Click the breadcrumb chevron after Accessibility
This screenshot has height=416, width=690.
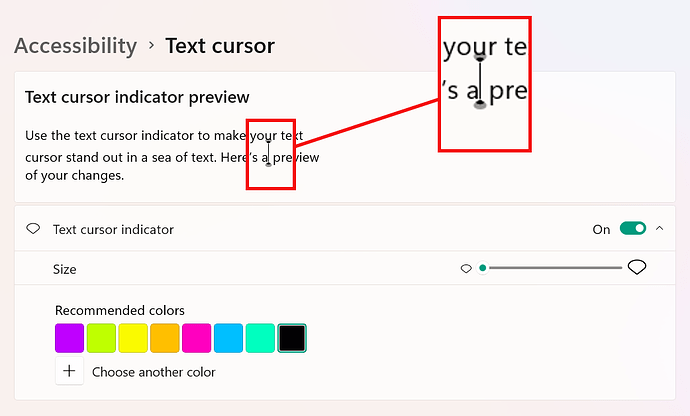pos(151,46)
